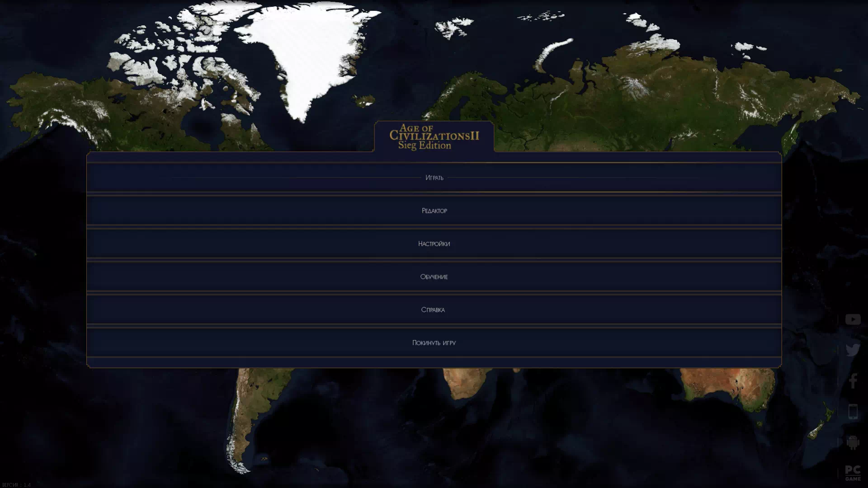Select Обучение tutorial option
The image size is (868, 488).
434,277
